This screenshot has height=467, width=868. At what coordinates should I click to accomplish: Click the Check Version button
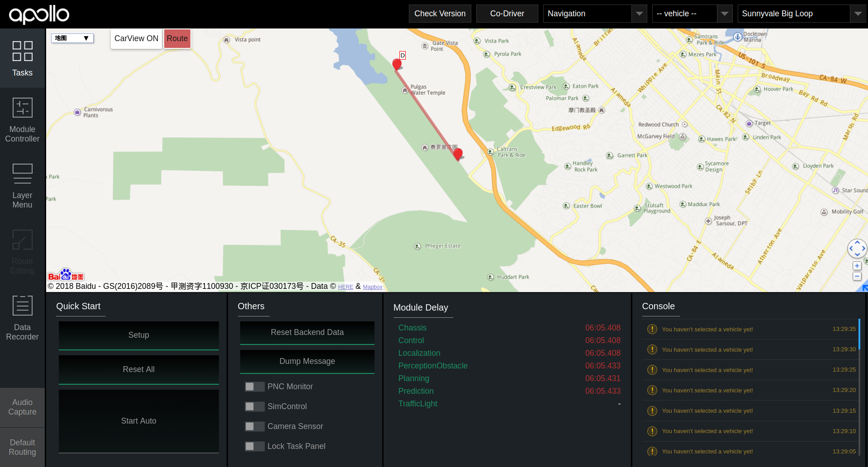[x=440, y=14]
